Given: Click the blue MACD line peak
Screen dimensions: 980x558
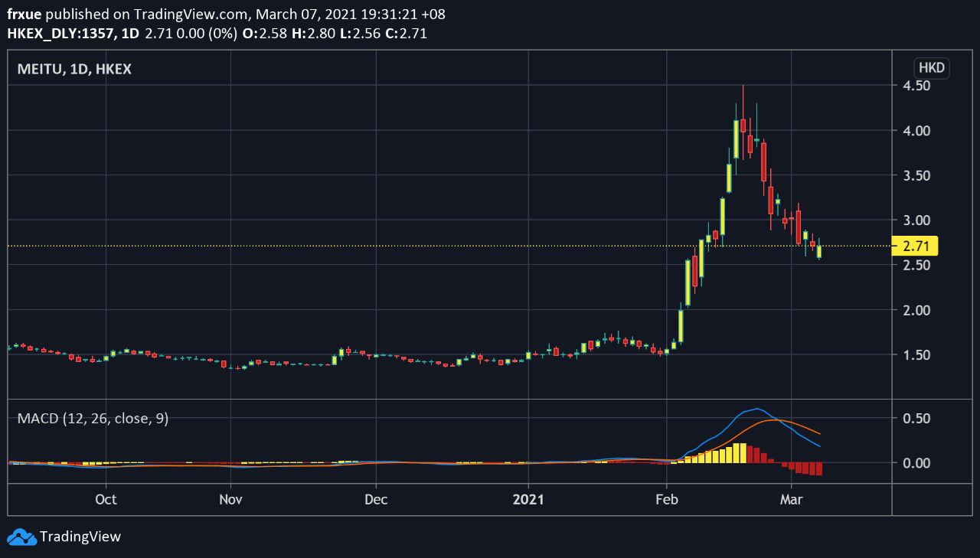Looking at the screenshot, I should pos(756,409).
